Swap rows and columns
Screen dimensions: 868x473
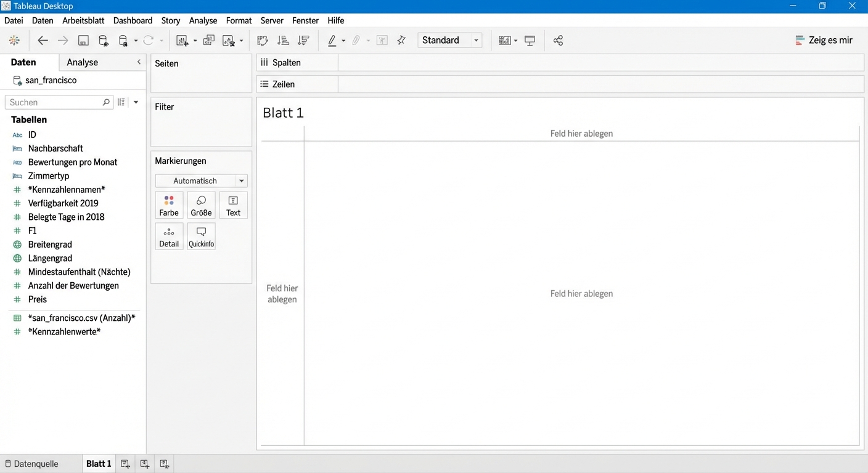click(263, 41)
